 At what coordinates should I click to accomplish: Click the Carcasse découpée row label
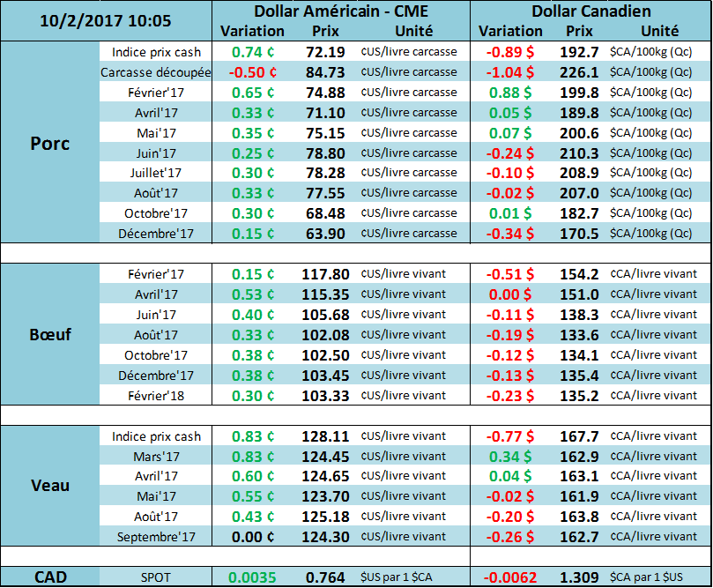pos(156,72)
